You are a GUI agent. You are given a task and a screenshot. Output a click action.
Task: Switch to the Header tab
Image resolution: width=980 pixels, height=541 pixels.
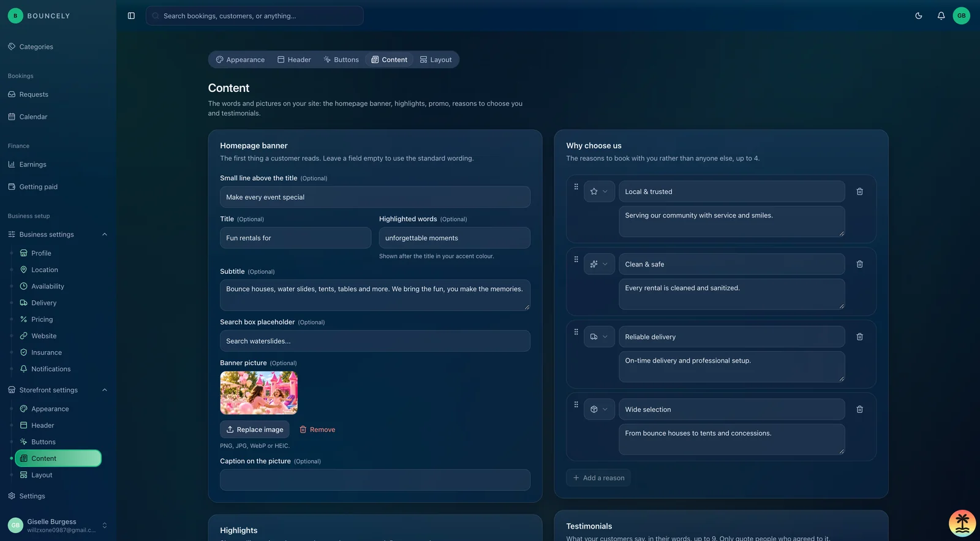294,59
